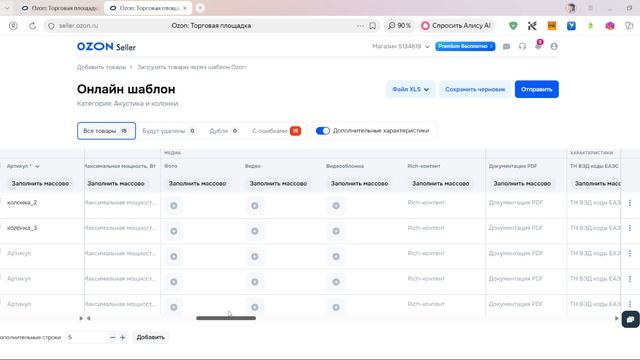
Task: Open the blue Y browser extension icon
Action: 571,26
